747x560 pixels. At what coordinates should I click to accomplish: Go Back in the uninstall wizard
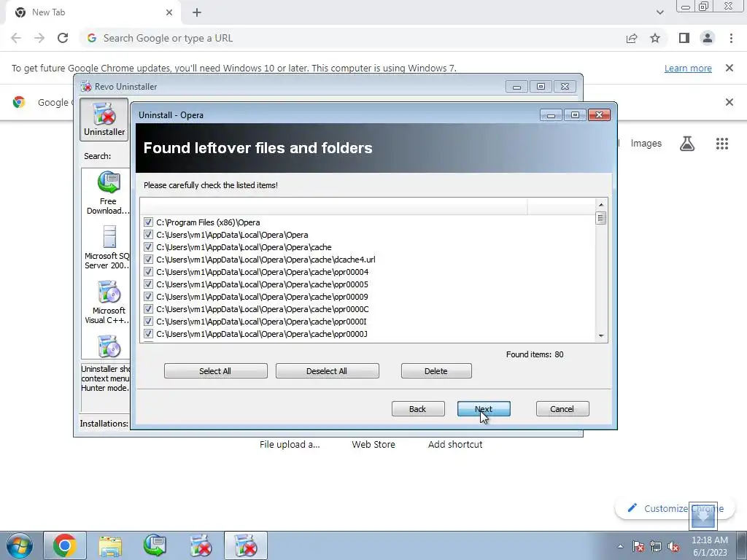pyautogui.click(x=418, y=409)
